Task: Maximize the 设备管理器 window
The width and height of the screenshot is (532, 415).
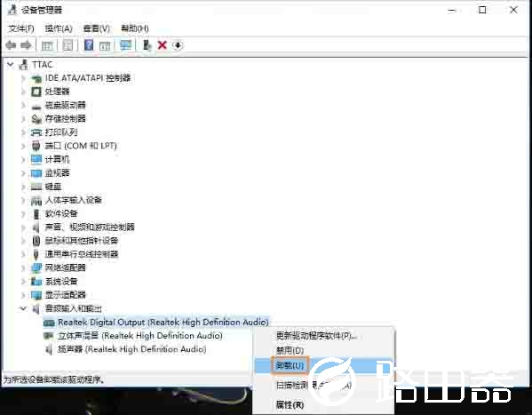Action: [x=482, y=10]
